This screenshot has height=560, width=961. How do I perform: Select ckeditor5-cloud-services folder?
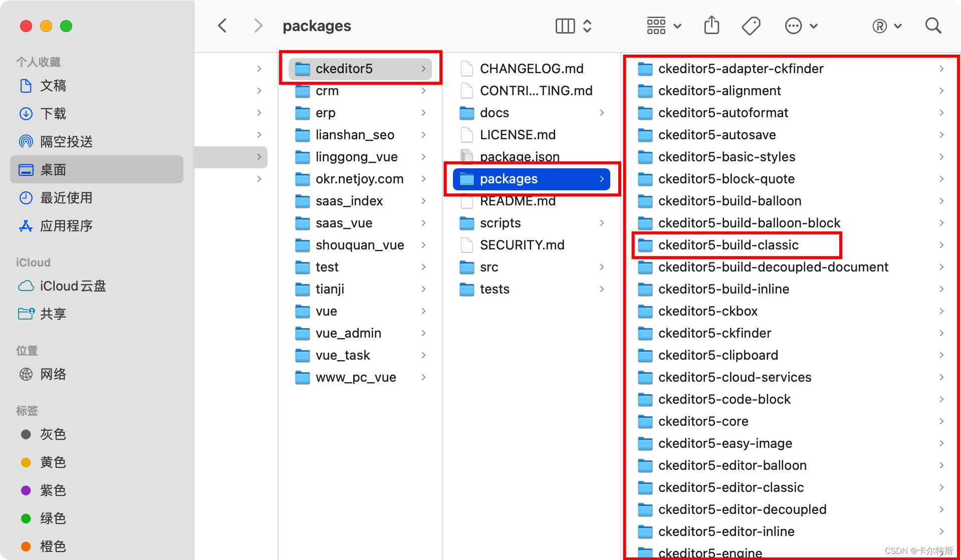(x=792, y=377)
